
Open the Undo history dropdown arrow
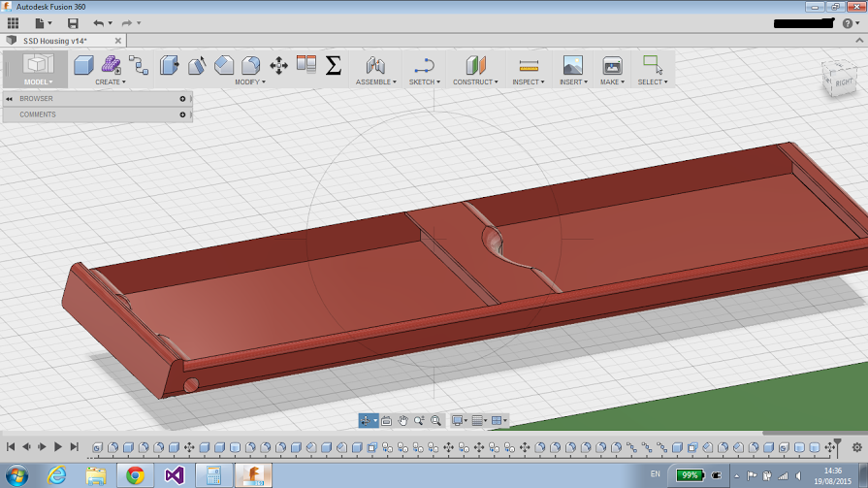(111, 23)
